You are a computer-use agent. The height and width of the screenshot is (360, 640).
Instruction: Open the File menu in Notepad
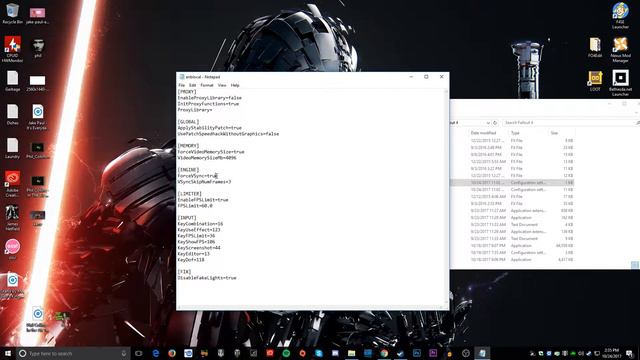(x=182, y=85)
